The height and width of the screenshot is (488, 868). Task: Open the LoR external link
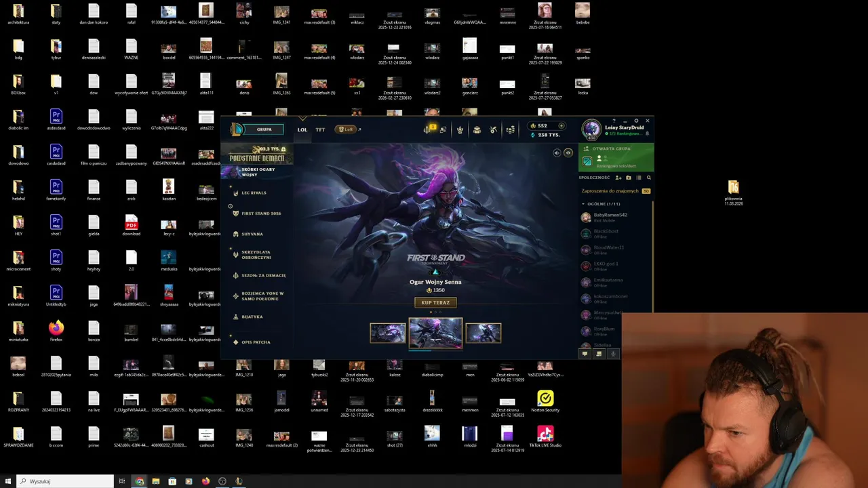coord(348,129)
